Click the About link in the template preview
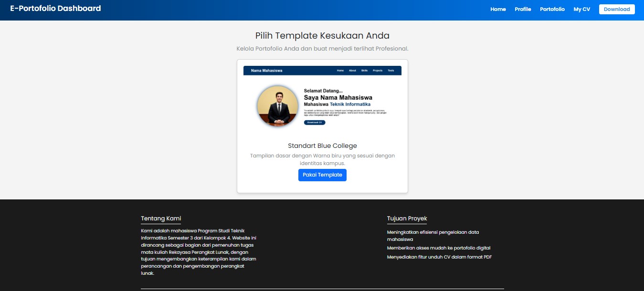 (x=352, y=70)
